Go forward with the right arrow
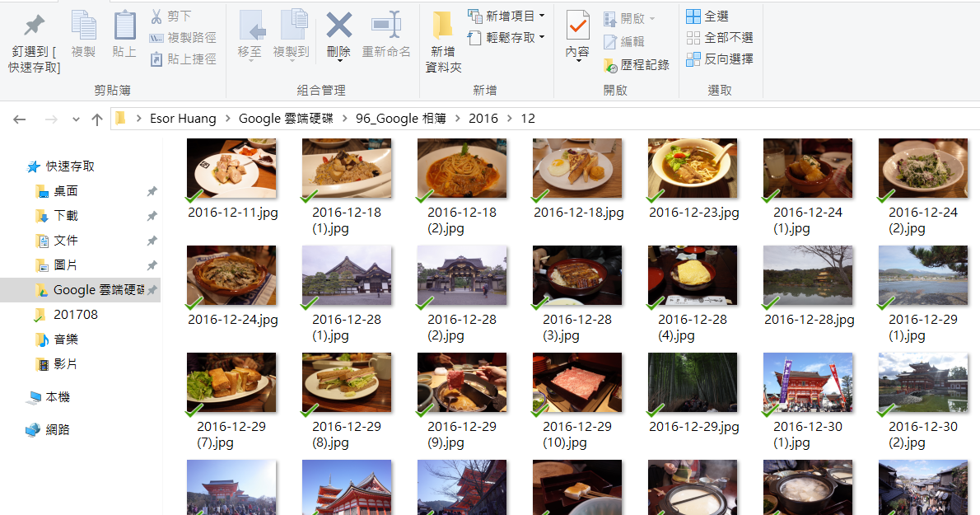Screen dimensions: 980x515 [x=51, y=119]
